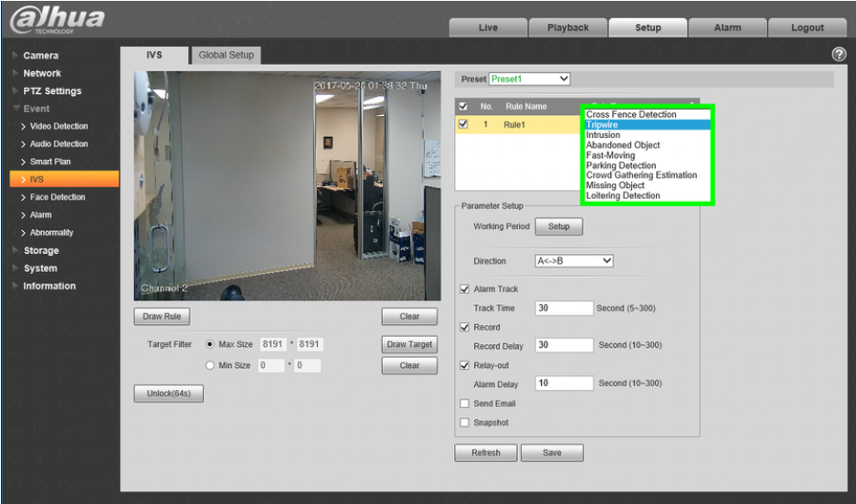This screenshot has width=856, height=504.
Task: Expand the Storage menu section
Action: [41, 250]
